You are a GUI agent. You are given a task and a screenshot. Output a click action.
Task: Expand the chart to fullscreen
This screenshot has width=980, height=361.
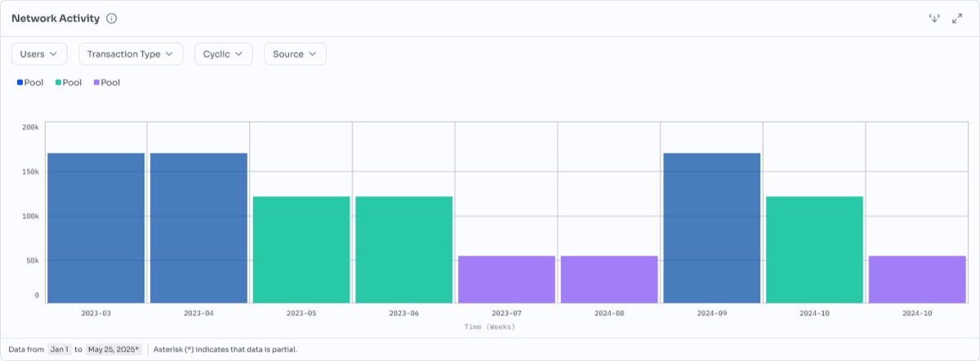click(x=957, y=18)
